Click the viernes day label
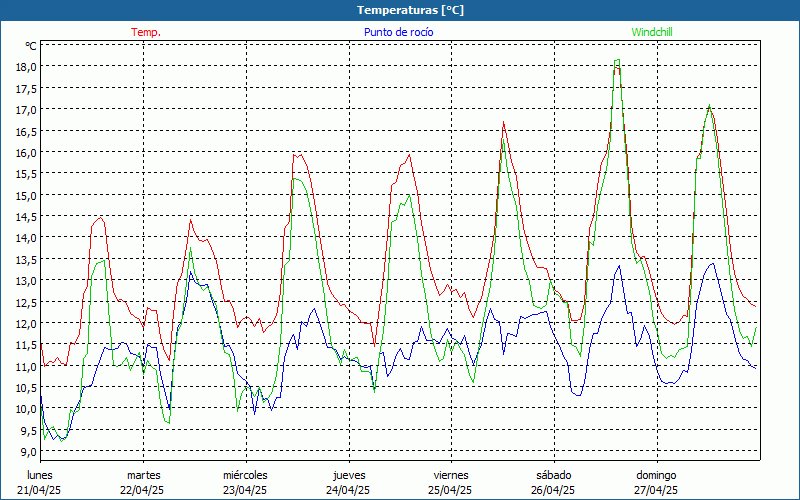This screenshot has height=500, width=800. point(450,475)
